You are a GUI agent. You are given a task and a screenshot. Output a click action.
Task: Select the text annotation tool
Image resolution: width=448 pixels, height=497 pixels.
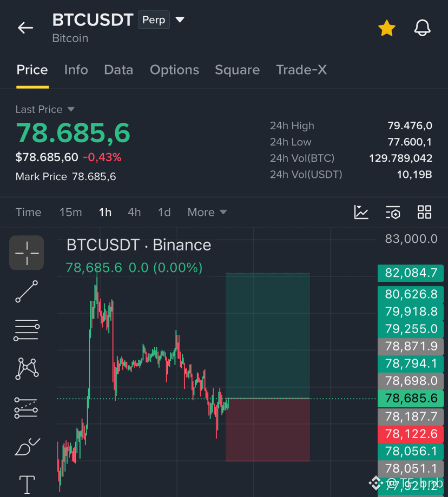[27, 485]
